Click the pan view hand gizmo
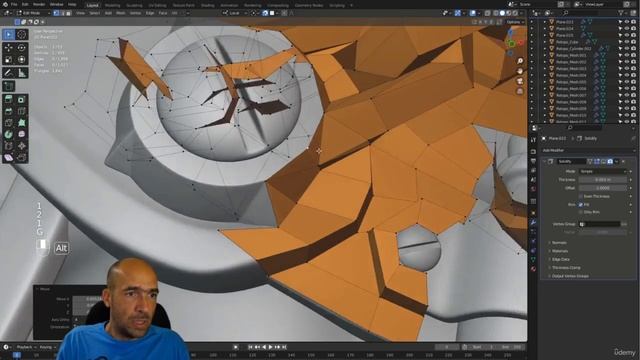 [x=520, y=71]
